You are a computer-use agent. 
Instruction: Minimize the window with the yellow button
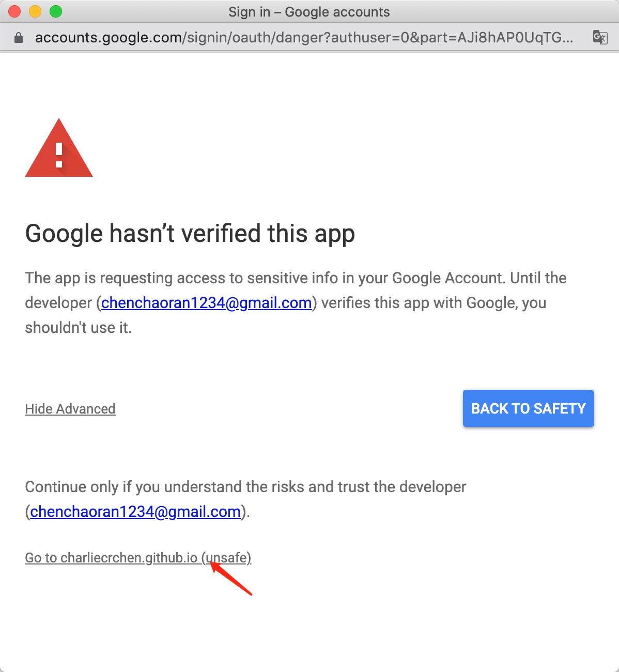point(35,11)
